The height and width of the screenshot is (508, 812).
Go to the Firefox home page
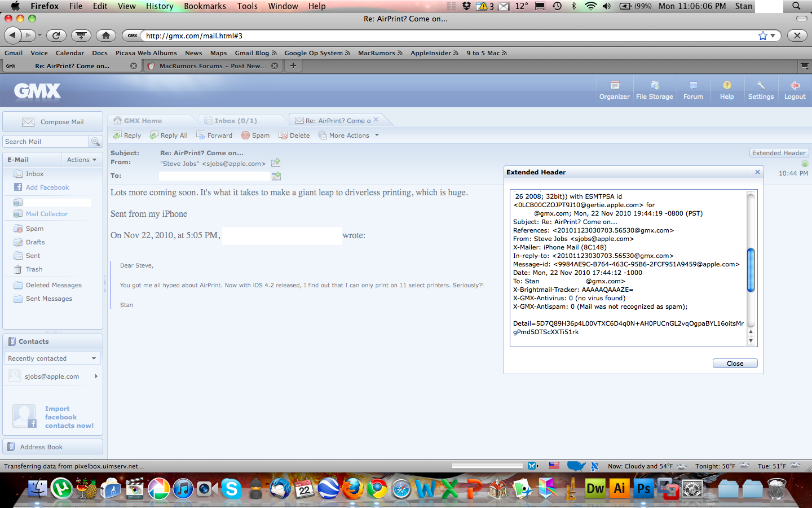click(x=106, y=36)
